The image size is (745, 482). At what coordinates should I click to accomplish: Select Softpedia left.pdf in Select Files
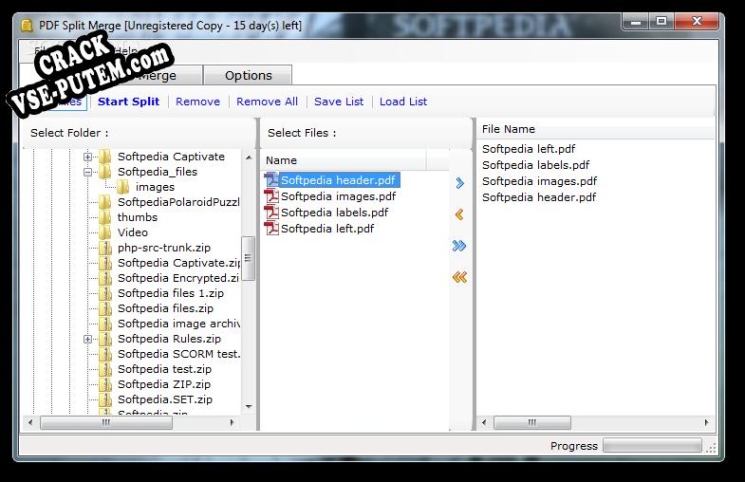327,229
